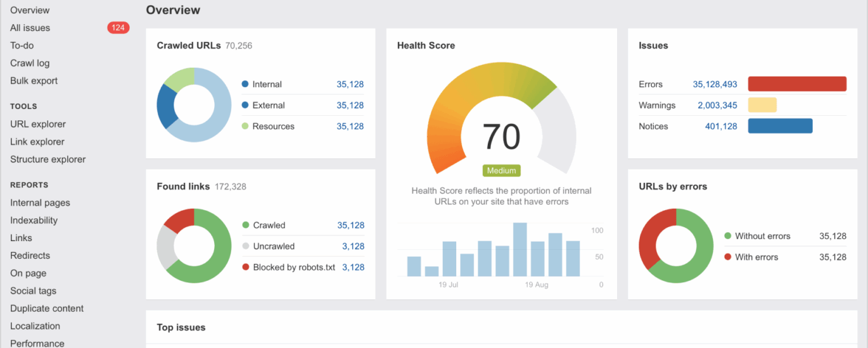868x348 pixels.
Task: Click External legend dot
Action: (245, 105)
